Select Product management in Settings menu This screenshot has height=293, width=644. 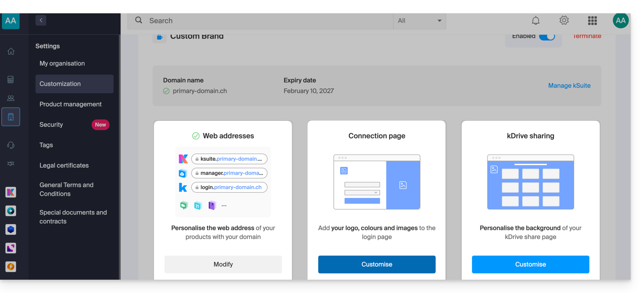[70, 104]
